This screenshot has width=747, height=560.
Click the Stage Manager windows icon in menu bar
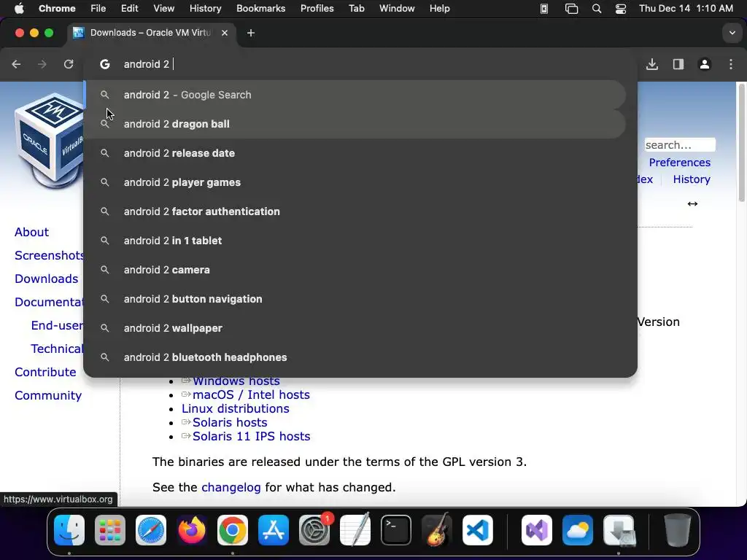coord(571,9)
